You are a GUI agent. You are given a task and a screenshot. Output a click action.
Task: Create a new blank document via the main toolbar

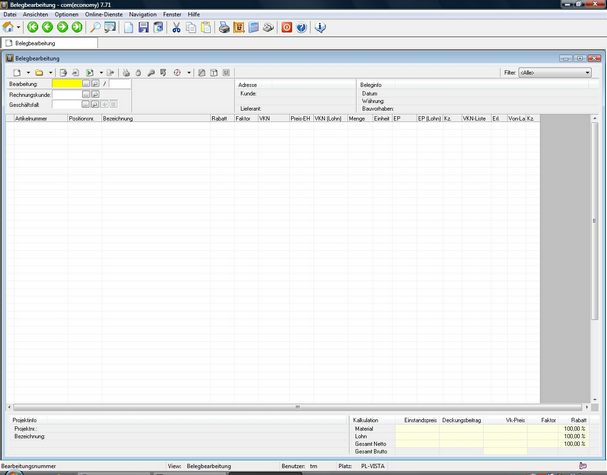[x=129, y=27]
